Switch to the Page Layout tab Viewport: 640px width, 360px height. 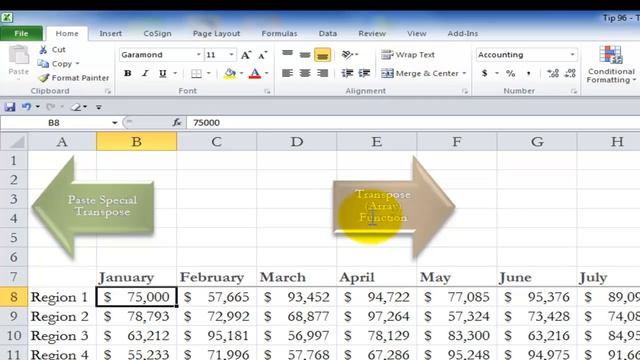216,33
